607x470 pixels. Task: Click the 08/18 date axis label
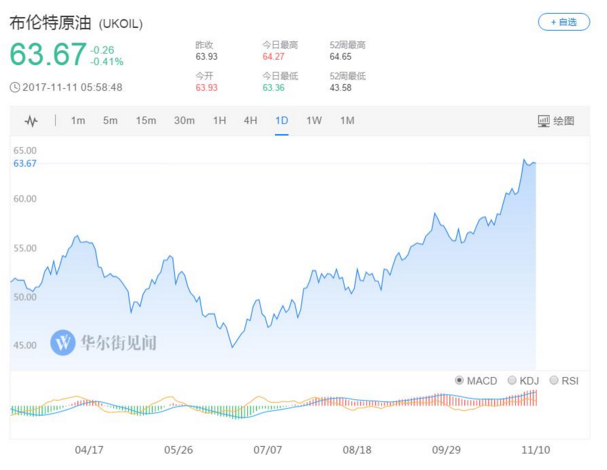tap(357, 450)
